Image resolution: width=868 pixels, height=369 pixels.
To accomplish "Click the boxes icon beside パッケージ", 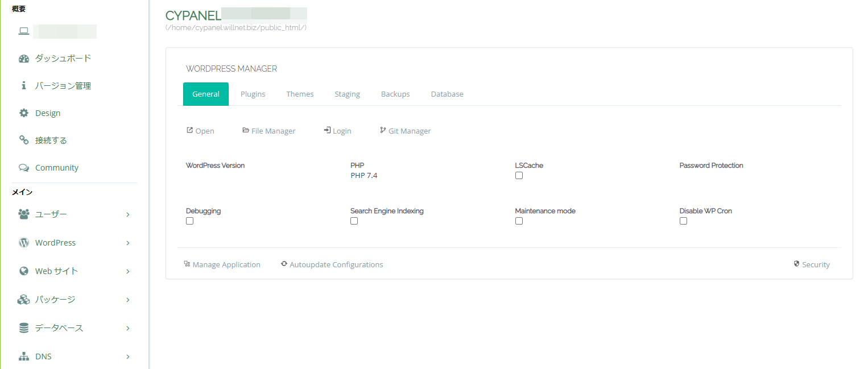I will point(23,300).
